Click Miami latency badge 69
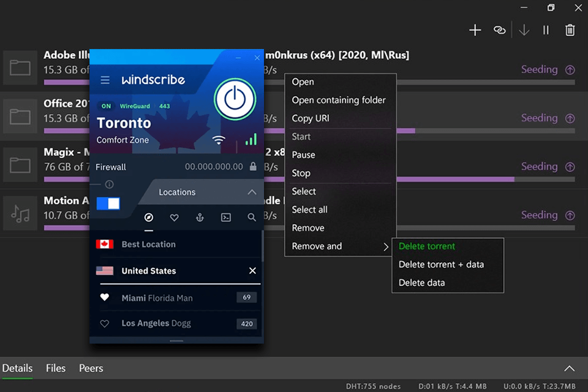 pyautogui.click(x=246, y=298)
